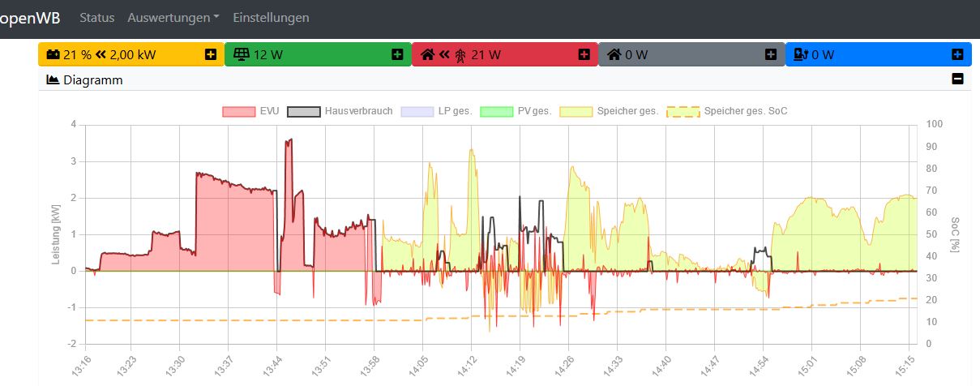Viewport: 980px width, 386px height.
Task: Expand the grey house 0 W card
Action: tap(770, 54)
